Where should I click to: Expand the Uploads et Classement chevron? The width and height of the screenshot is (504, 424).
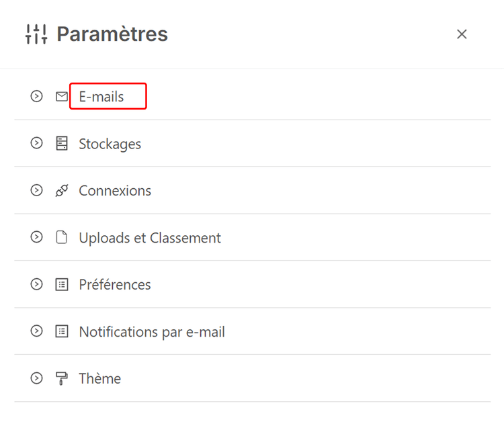(36, 238)
